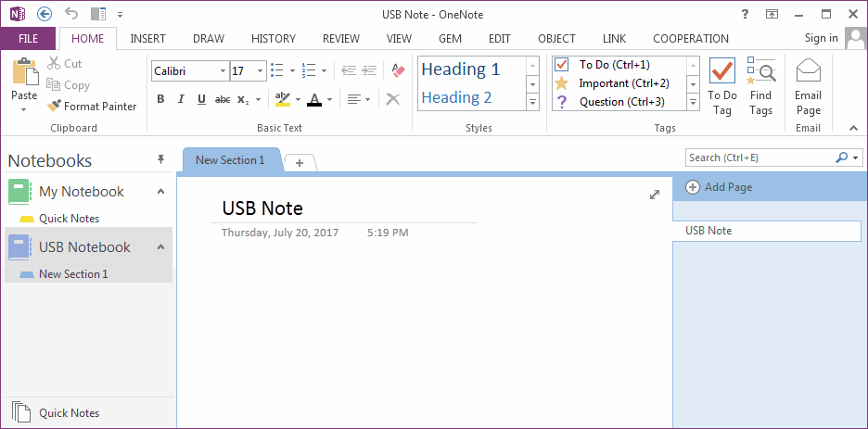Screen dimensions: 868x429
Task: Toggle subscript formatting
Action: point(243,99)
